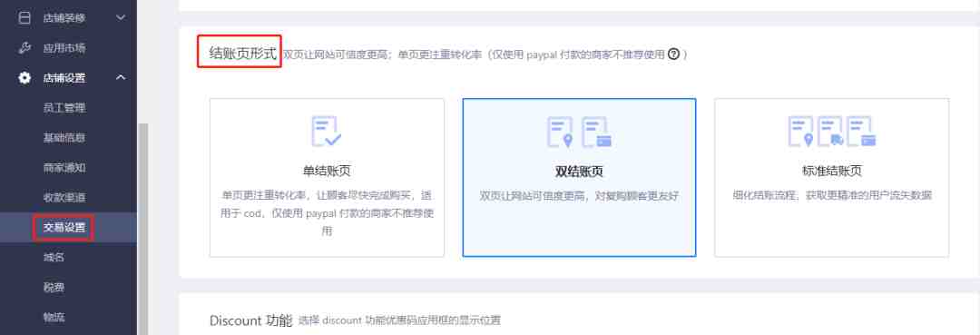Go to 员工管理 submenu item
The width and height of the screenshot is (980, 335).
click(64, 108)
